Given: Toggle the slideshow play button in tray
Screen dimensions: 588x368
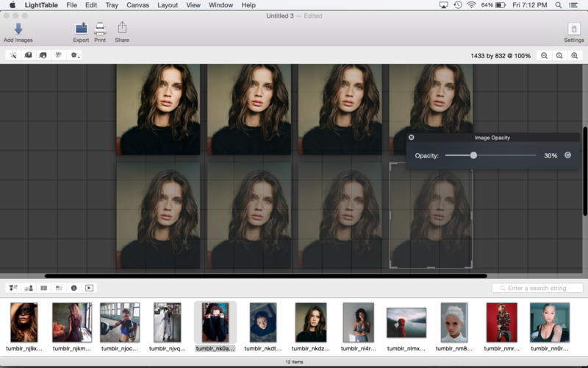Looking at the screenshot, I should click(x=89, y=288).
